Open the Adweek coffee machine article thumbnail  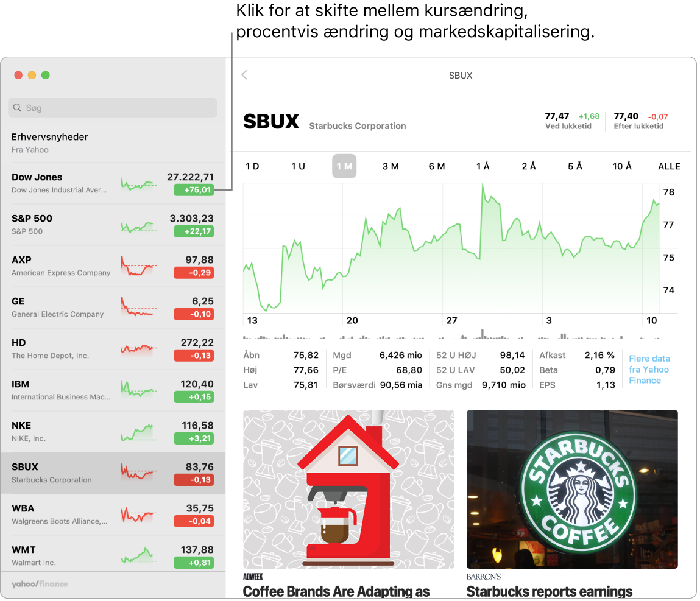pos(348,489)
